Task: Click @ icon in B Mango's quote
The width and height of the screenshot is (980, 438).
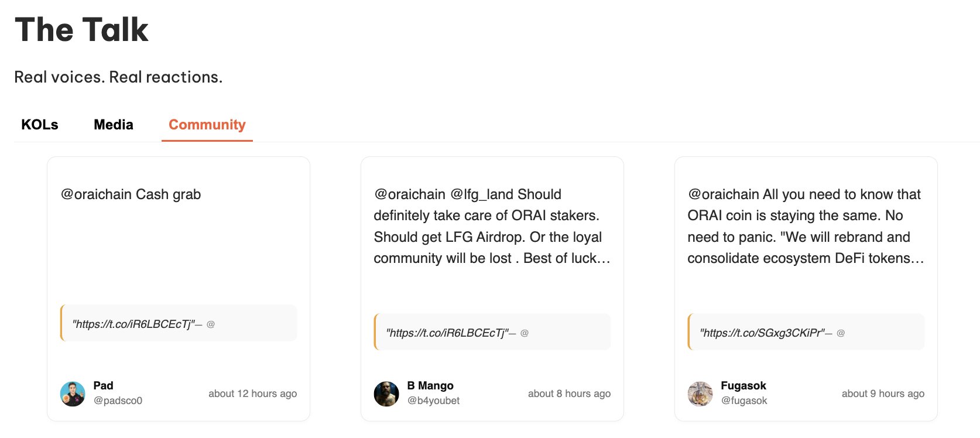Action: (525, 333)
